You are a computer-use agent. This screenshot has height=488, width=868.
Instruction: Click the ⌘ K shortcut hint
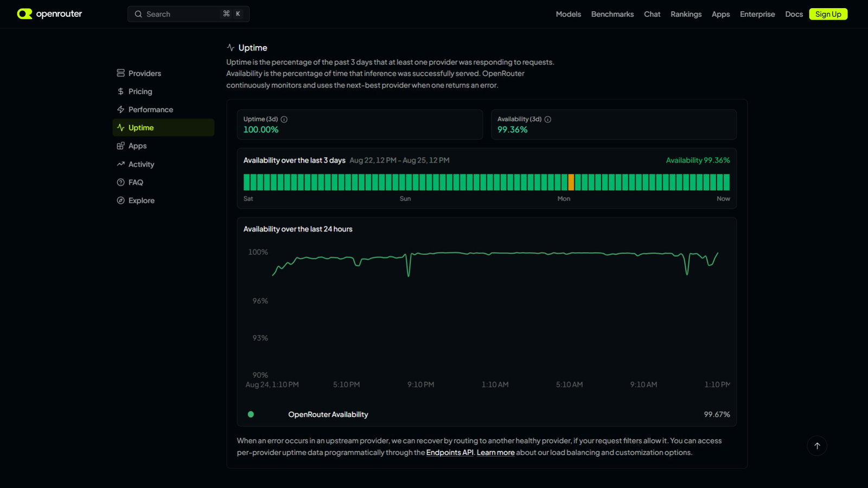tap(232, 14)
